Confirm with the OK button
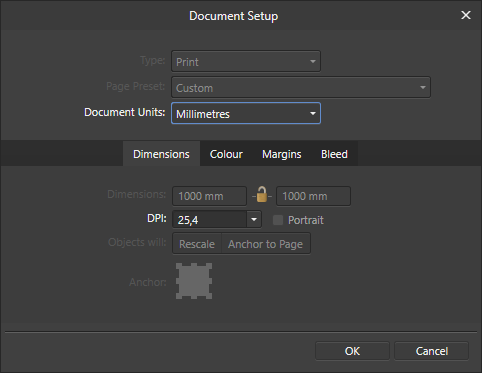482x373 pixels. click(x=352, y=351)
